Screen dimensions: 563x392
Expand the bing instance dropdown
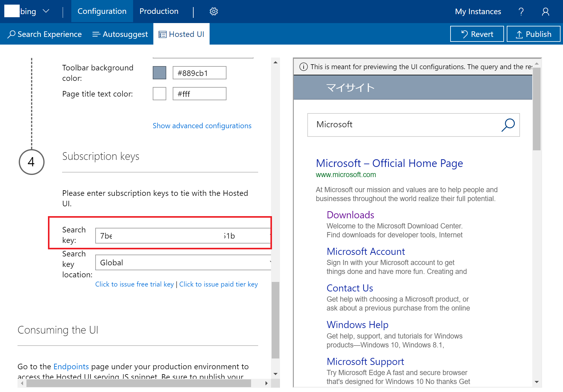point(46,11)
